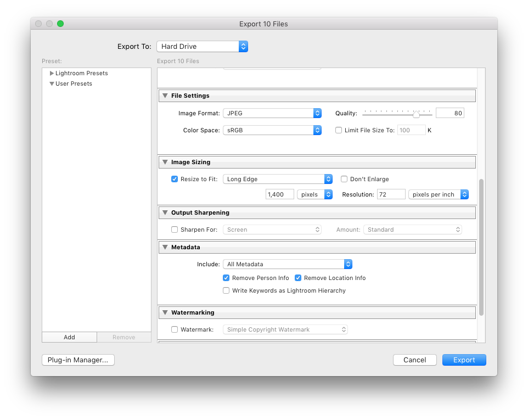This screenshot has height=420, width=528.
Task: Enable the Watermark checkbox
Action: tap(175, 329)
